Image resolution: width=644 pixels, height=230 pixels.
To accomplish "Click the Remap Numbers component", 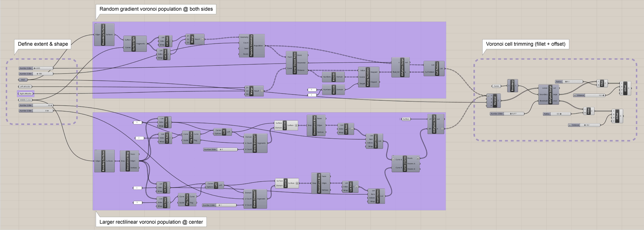I will point(368,77).
